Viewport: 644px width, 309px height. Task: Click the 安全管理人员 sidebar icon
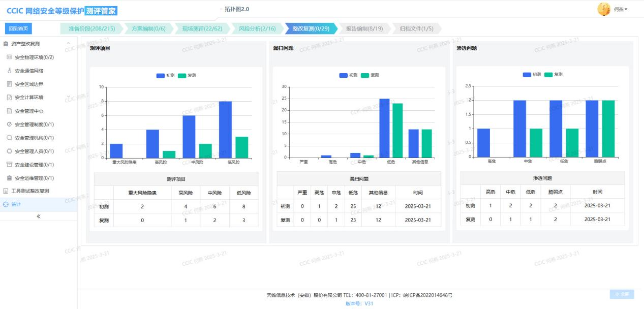coord(9,151)
